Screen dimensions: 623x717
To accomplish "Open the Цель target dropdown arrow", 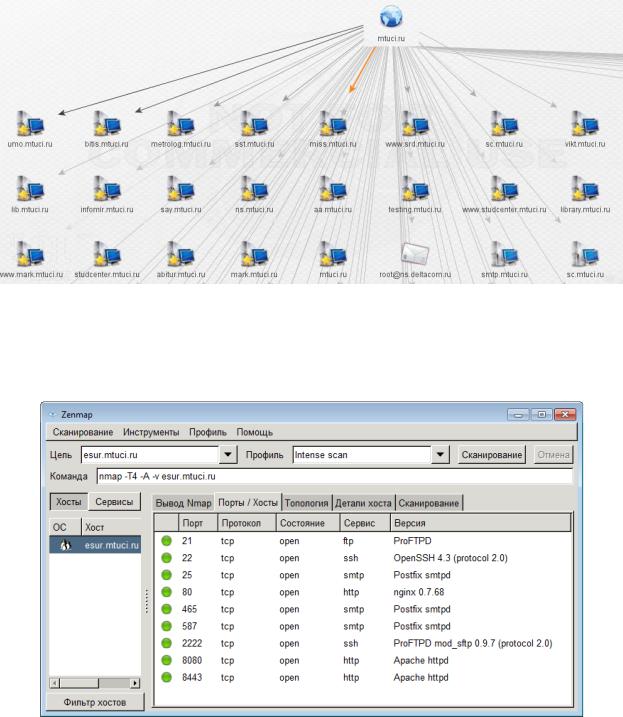I will tap(227, 455).
